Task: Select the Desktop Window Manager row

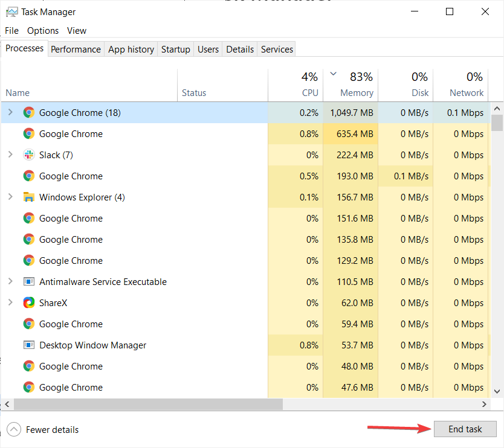Action: tap(245, 345)
